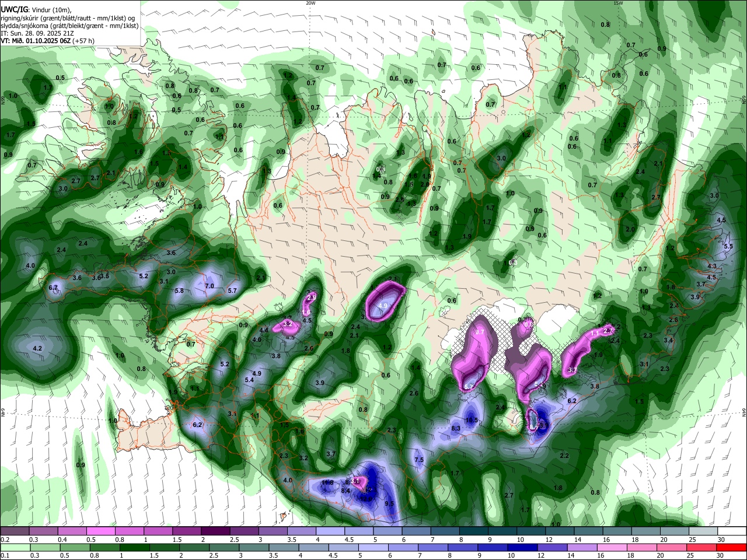Click the '5.8' precipitation value on the map
This screenshot has width=747, height=560.
pyautogui.click(x=179, y=290)
